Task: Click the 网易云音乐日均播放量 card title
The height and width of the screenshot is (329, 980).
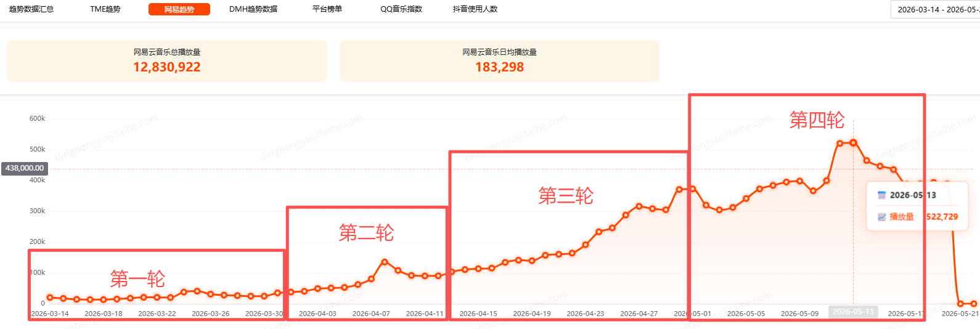Action: pos(499,52)
